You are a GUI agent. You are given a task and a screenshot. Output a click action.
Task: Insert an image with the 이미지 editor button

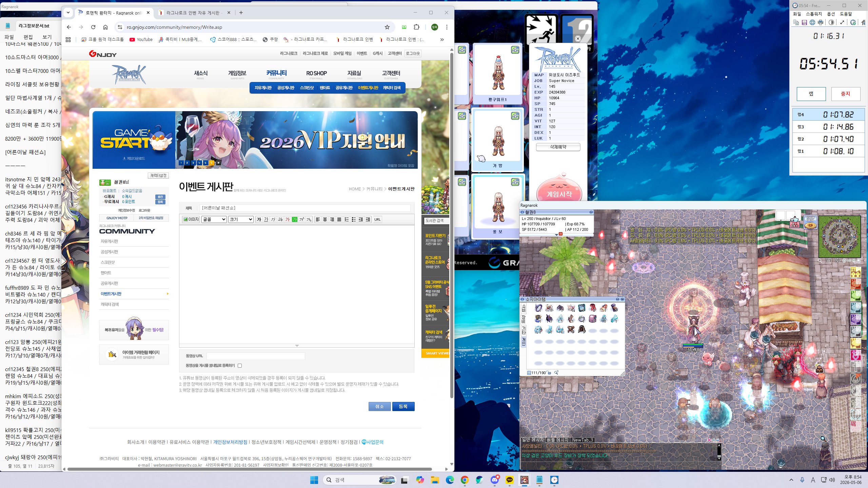pos(191,219)
